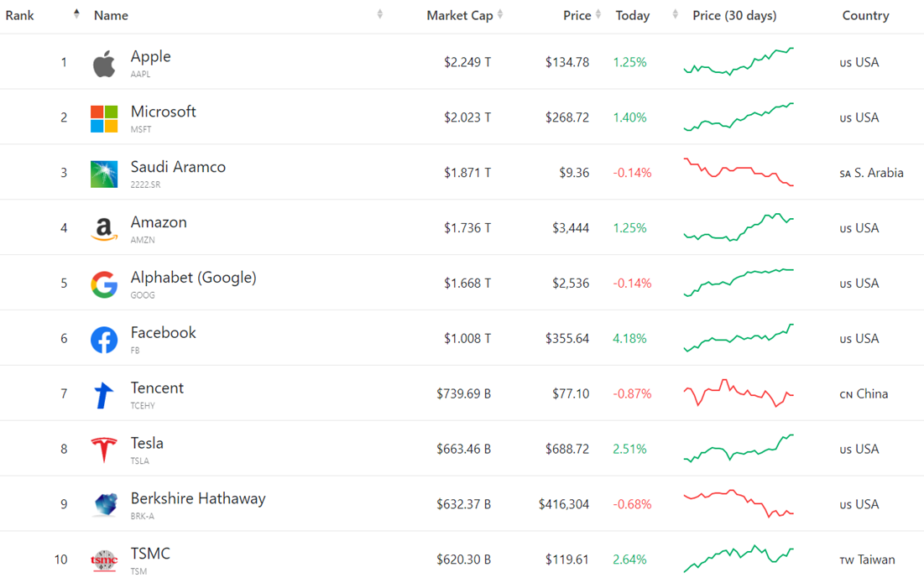
Task: Click the red Tesla logo
Action: pos(104,450)
